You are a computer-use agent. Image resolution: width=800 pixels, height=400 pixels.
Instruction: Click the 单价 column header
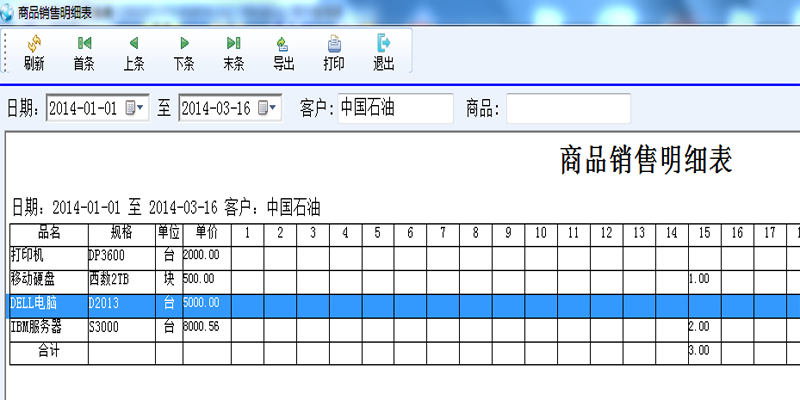pos(207,232)
